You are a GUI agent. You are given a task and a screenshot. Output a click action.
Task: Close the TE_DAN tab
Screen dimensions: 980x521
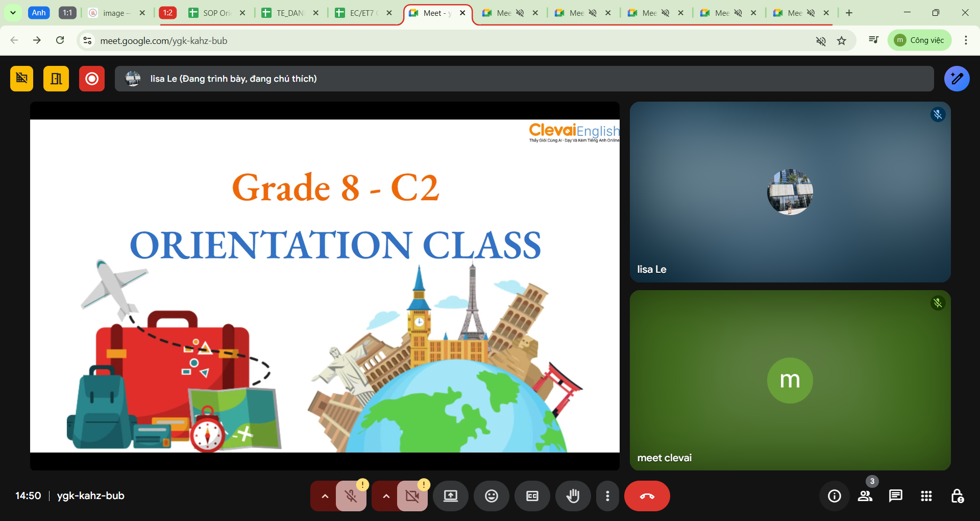[316, 13]
